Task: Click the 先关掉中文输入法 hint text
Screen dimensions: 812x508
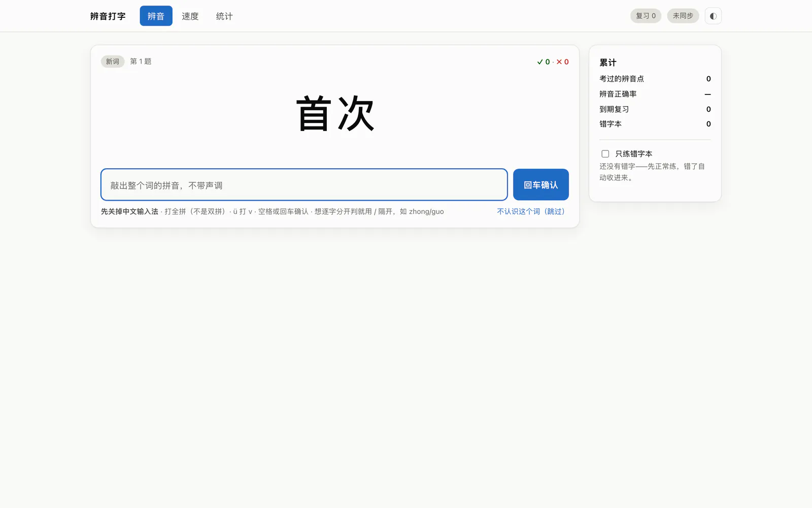Action: point(129,211)
